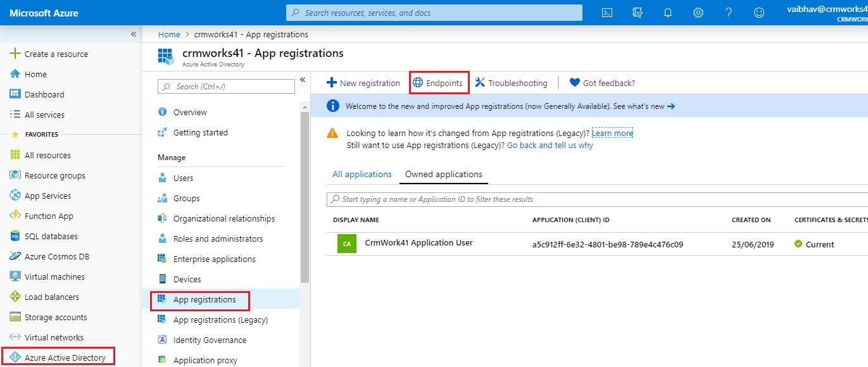
Task: Open CrmWork41 Application User entry
Action: click(419, 242)
